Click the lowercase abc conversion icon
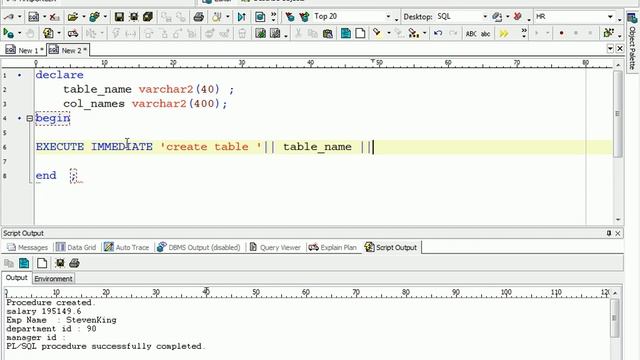 485,33
